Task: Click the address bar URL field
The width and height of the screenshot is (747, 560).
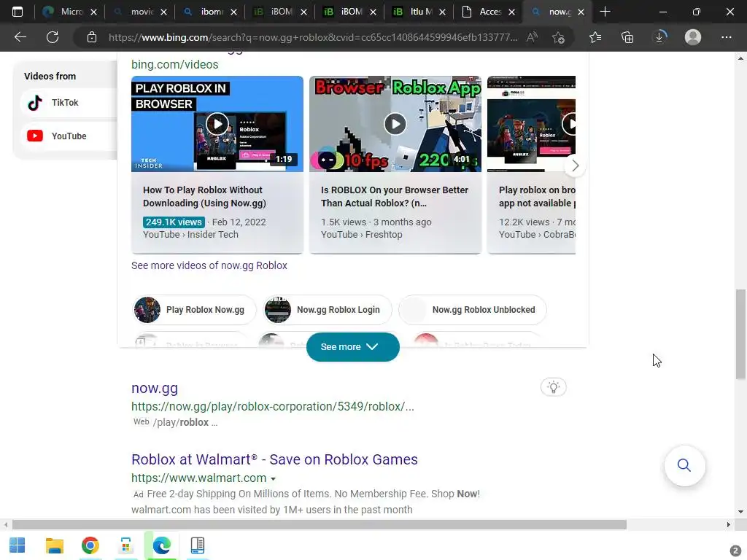Action: click(312, 37)
